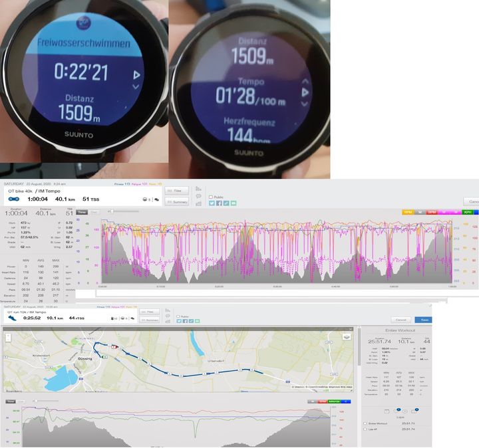Adjust the bike graph smoothing slider
Image resolution: width=479 pixels, height=448 pixels.
tap(112, 211)
